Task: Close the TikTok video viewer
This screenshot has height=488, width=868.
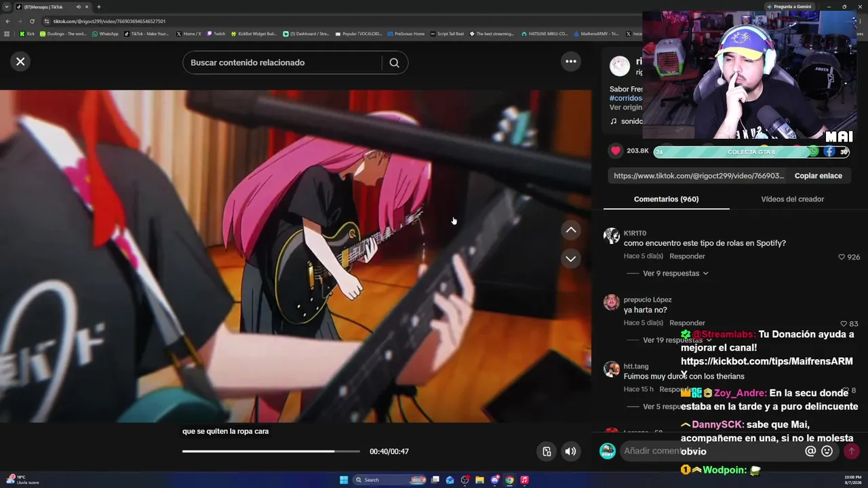Action: coord(20,62)
